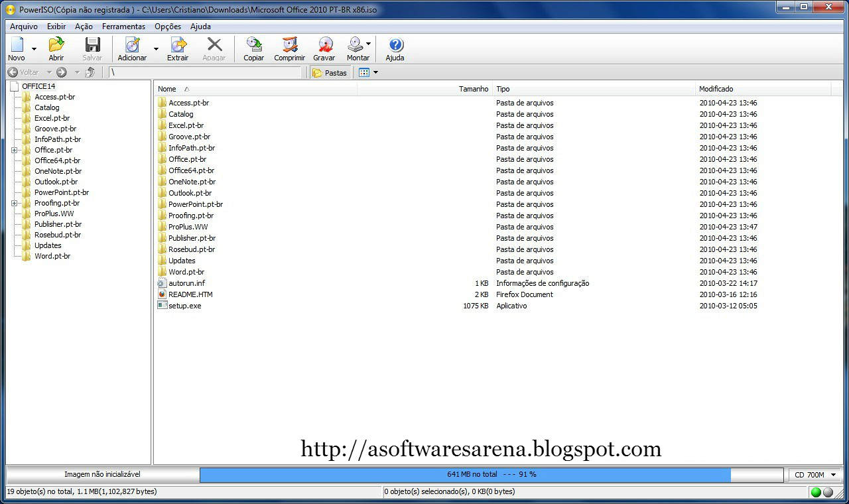Sort by the Nome column header
This screenshot has width=849, height=504.
255,89
